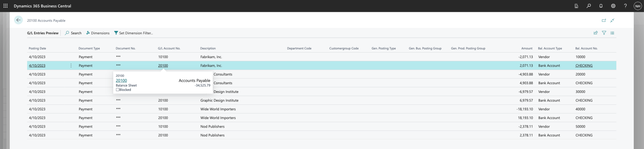Toggle the filter pane funnel icon
The width and height of the screenshot is (644, 149).
click(604, 33)
